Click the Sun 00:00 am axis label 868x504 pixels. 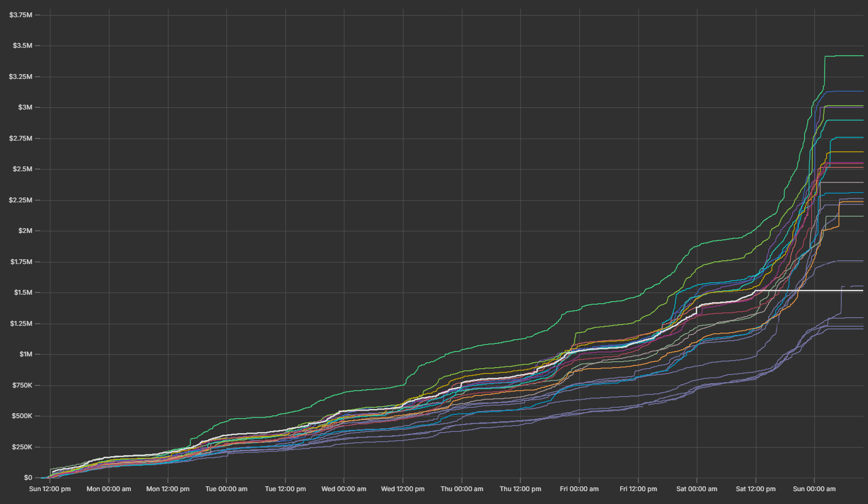click(814, 489)
